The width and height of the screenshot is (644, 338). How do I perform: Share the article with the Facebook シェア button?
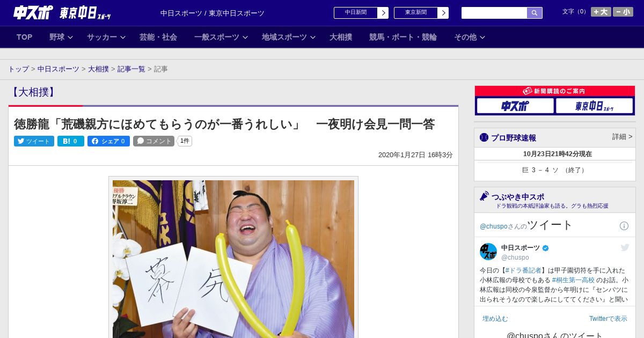pos(108,141)
